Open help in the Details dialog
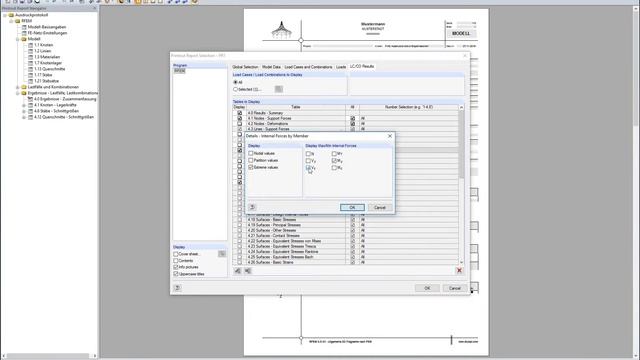 pos(252,207)
